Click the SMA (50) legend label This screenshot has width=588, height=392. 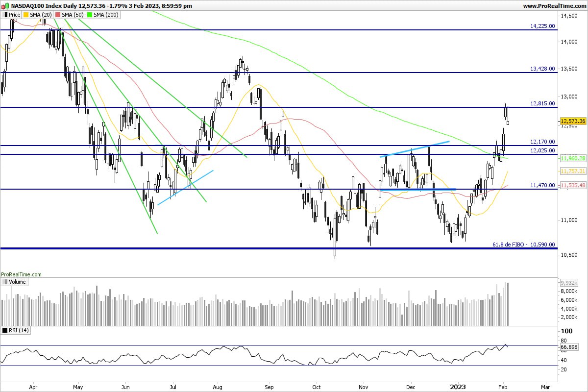coord(72,15)
